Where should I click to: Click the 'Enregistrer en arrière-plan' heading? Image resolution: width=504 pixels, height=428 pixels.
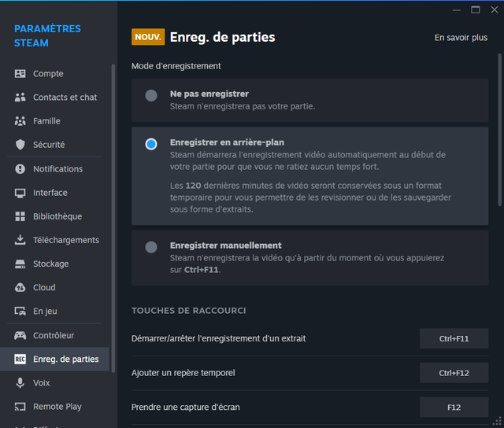(227, 142)
